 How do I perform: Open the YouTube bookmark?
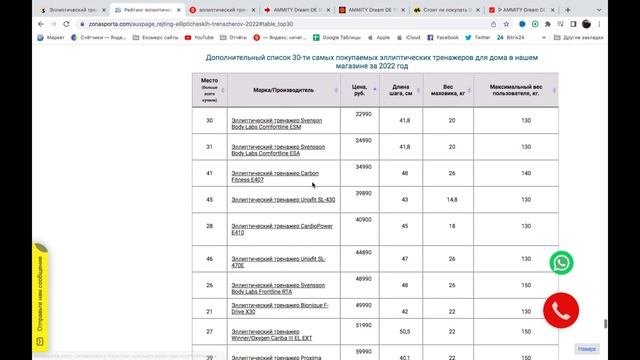(x=199, y=38)
